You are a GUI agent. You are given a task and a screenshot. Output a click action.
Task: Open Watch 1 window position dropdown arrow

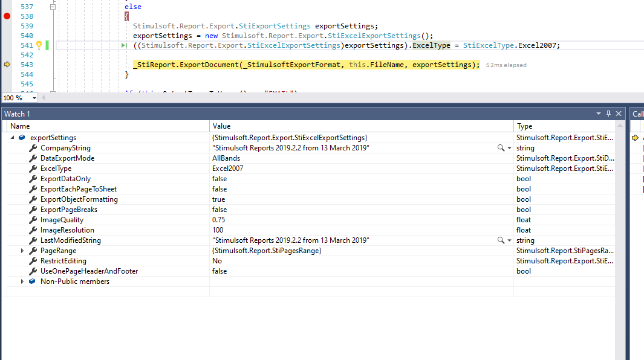point(599,114)
